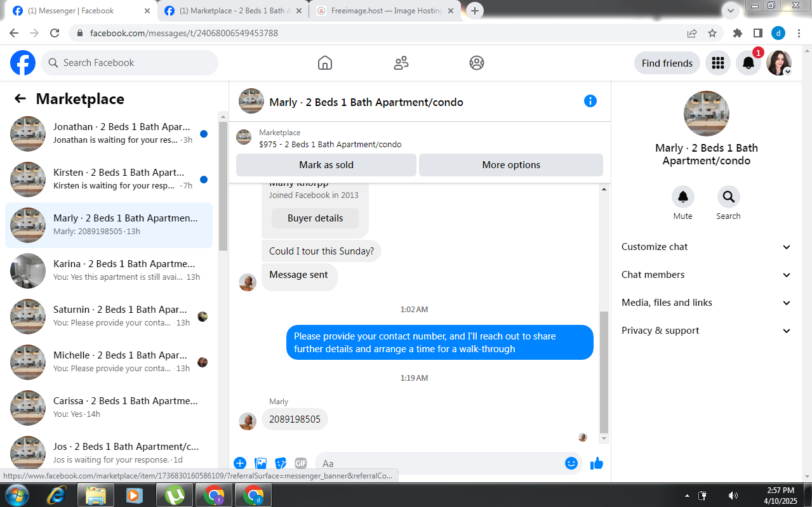Click the share page icon in address bar

coord(692,33)
